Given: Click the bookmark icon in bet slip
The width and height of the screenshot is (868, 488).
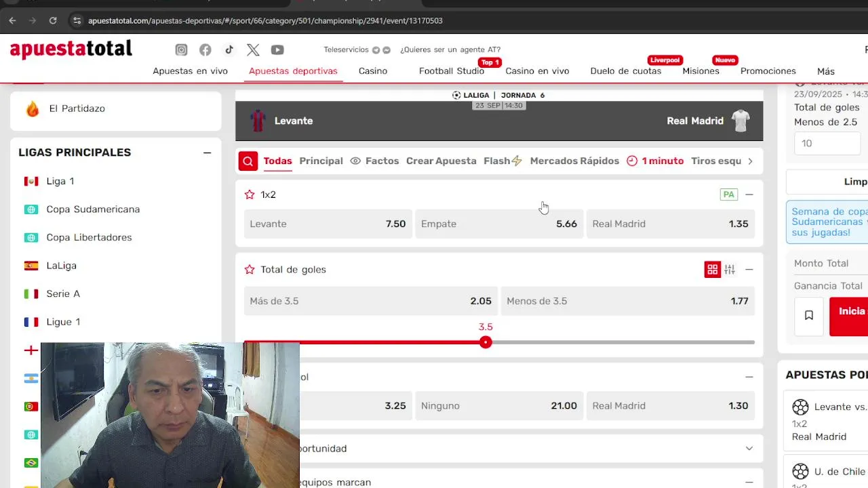Looking at the screenshot, I should click(809, 315).
